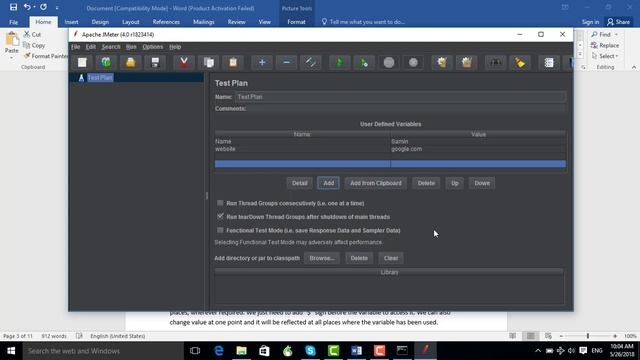
Task: Open JMeter Templates toolbar icon
Action: 106,62
